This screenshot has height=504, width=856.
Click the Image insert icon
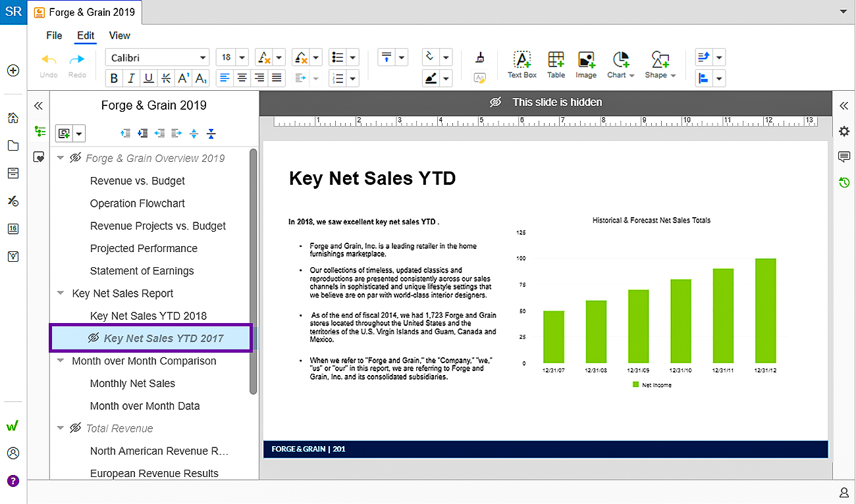pos(586,65)
